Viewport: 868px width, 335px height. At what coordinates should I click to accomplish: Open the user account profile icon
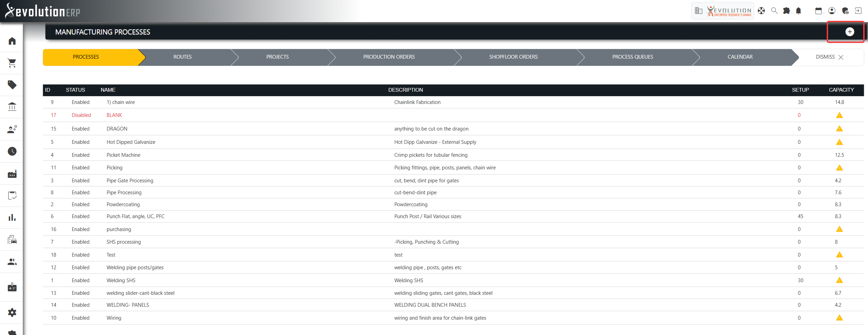(832, 11)
